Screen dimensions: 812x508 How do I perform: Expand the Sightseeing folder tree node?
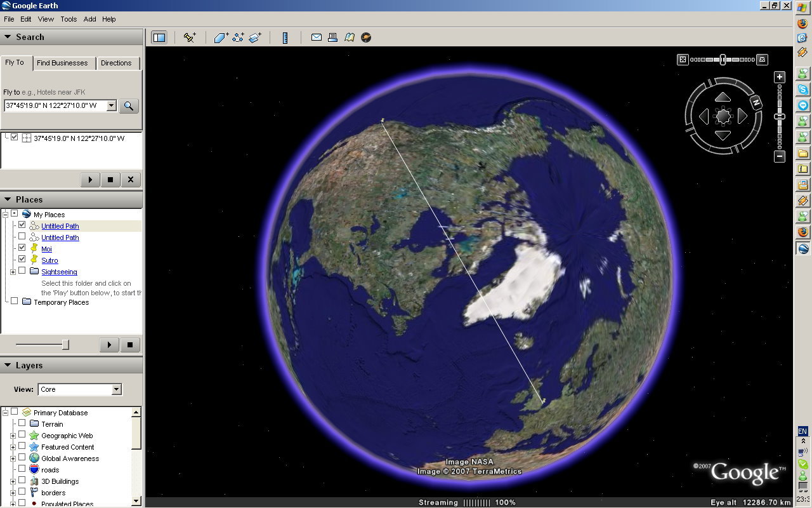pyautogui.click(x=13, y=272)
